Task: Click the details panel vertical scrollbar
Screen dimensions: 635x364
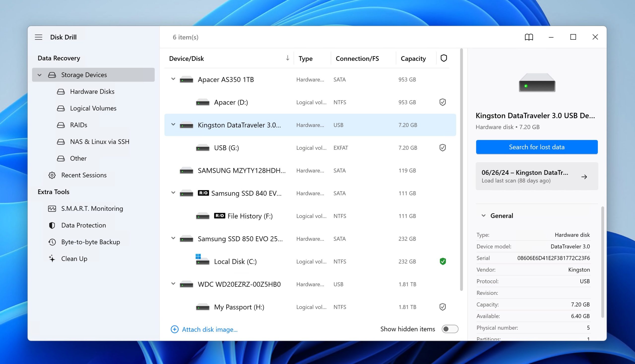Action: pos(602,262)
